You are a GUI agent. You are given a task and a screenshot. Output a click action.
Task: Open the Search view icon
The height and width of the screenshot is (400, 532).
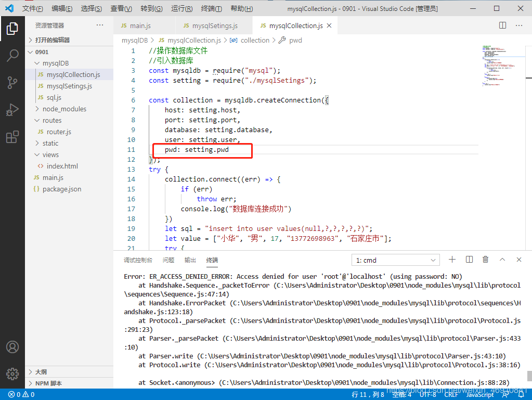pos(12,56)
